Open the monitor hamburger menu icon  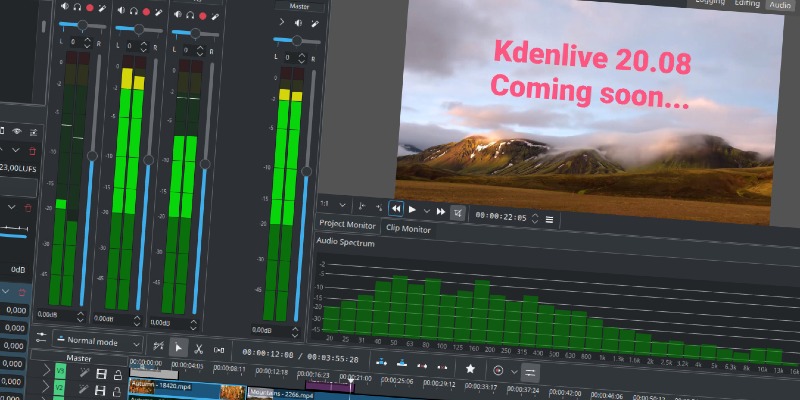point(549,218)
